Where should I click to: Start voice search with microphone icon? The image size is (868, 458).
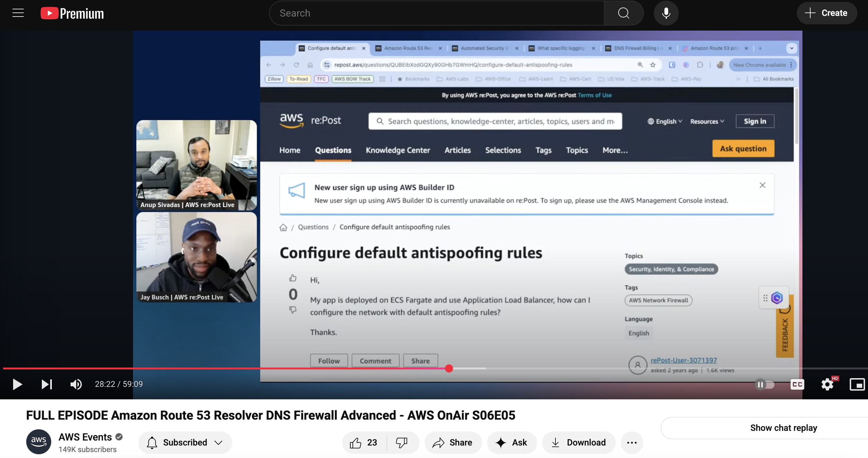[x=666, y=13]
